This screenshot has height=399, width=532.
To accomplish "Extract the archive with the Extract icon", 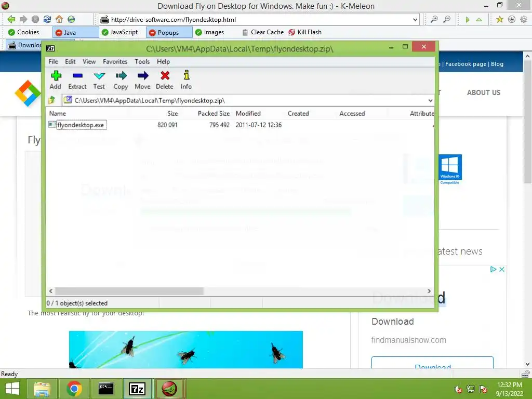I will coord(77,80).
